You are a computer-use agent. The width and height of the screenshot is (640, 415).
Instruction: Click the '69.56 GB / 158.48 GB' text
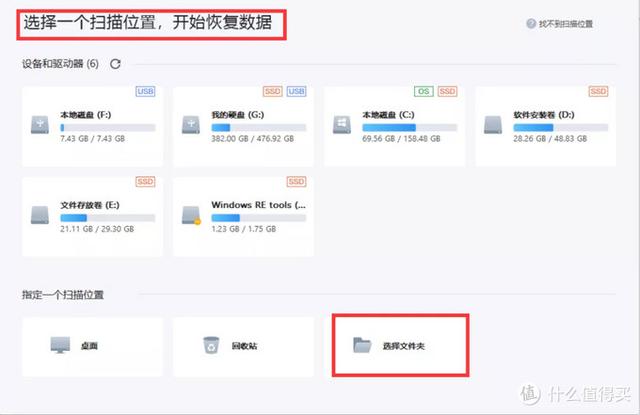pos(401,139)
